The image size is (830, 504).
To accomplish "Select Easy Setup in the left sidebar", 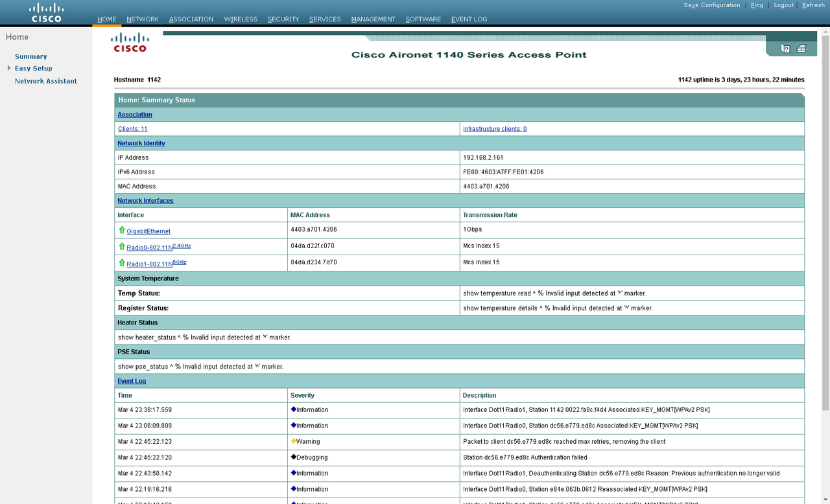I will pyautogui.click(x=34, y=68).
